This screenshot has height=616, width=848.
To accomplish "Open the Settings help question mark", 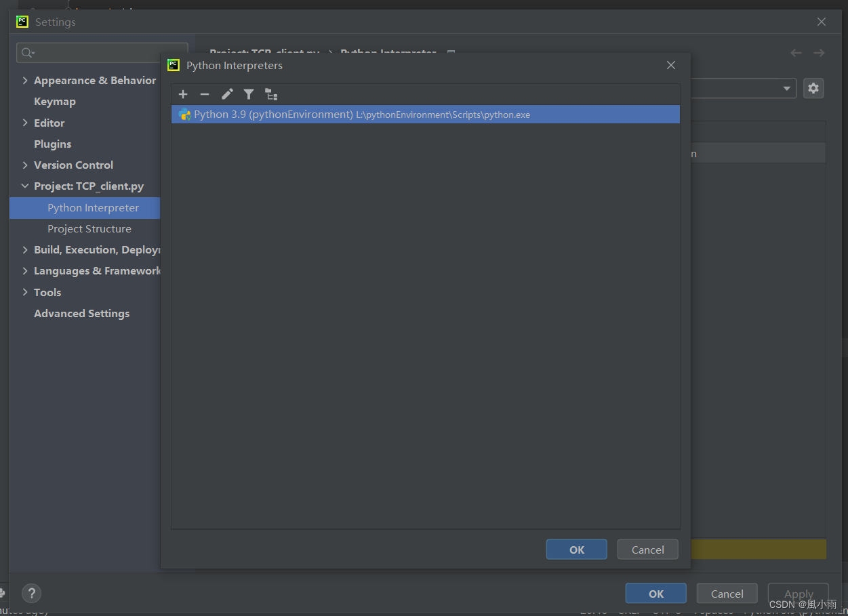I will pos(32,594).
